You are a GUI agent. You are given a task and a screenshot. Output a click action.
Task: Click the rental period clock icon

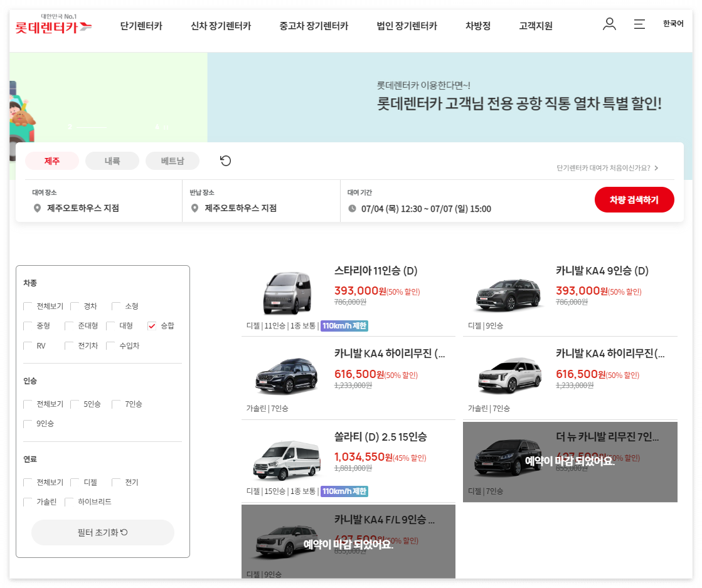pyautogui.click(x=353, y=209)
